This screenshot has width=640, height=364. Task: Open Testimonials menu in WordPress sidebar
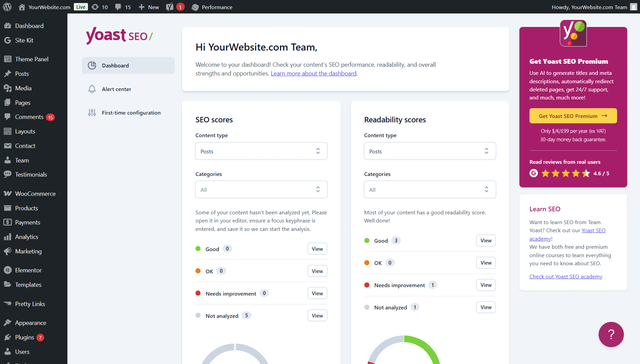tap(34, 175)
